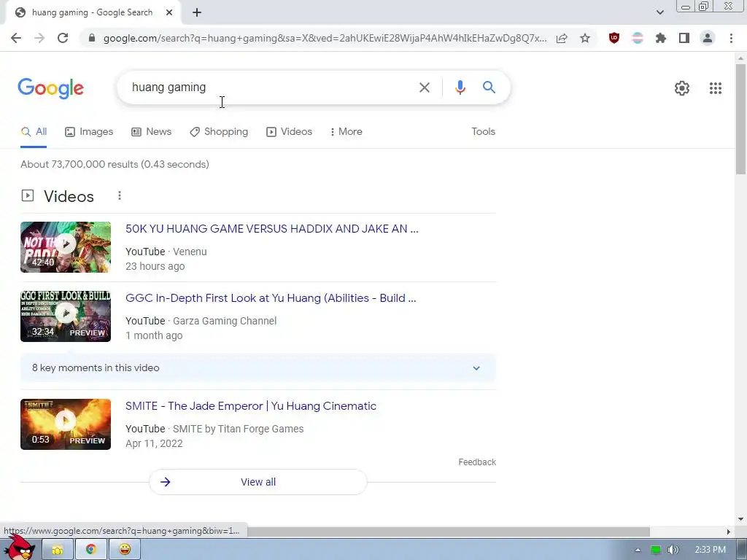747x560 pixels.
Task: Open Google quick settings gear
Action: 682,88
